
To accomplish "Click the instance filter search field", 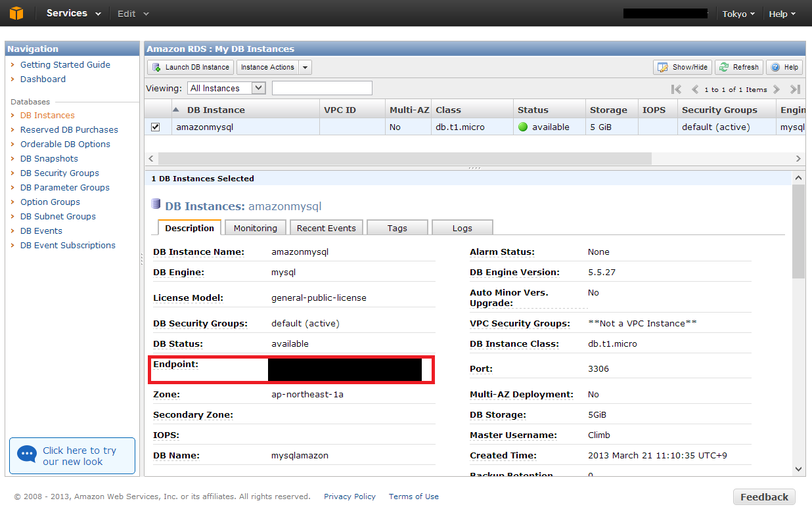I will pos(322,88).
